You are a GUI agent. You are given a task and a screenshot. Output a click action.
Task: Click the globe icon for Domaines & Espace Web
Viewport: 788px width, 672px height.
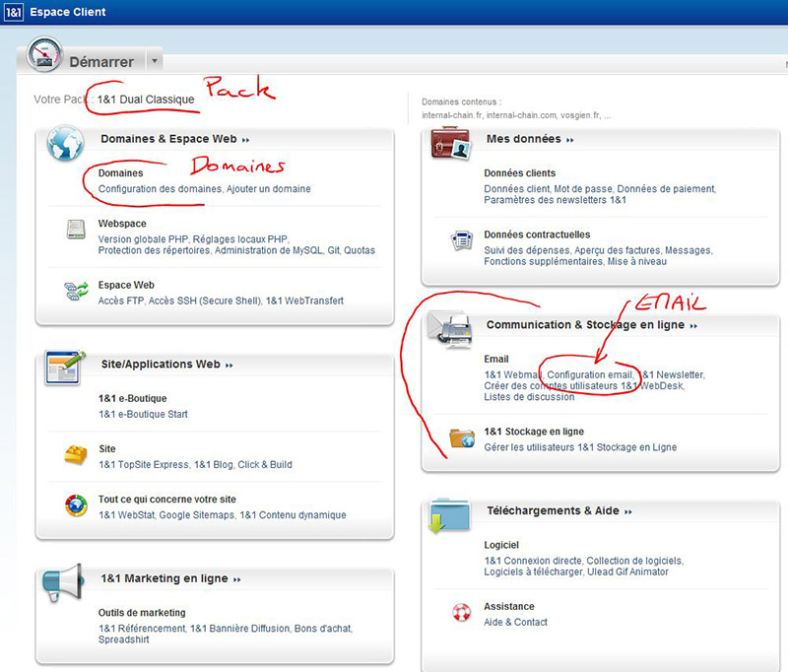tap(65, 143)
